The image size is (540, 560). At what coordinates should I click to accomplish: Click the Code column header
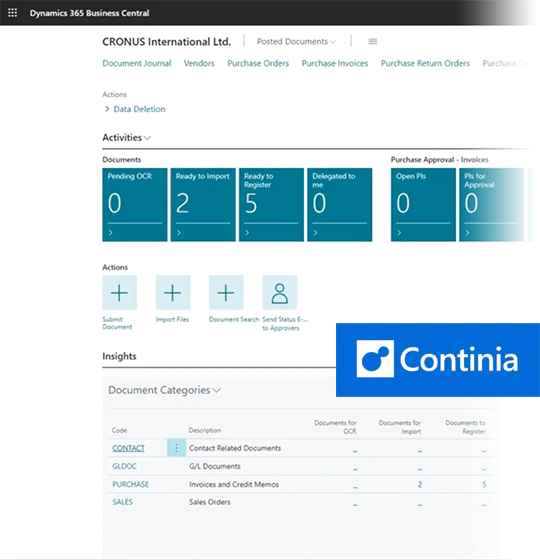coord(119,430)
